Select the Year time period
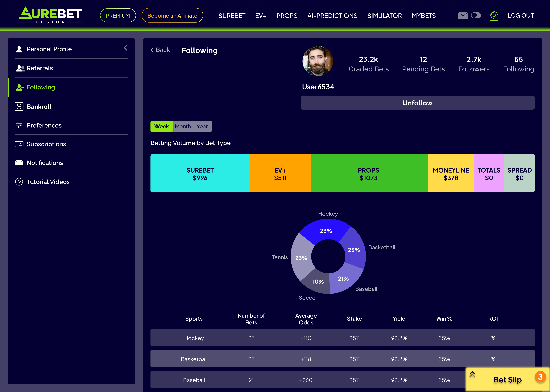Viewport: 550px width, 392px height. (202, 126)
